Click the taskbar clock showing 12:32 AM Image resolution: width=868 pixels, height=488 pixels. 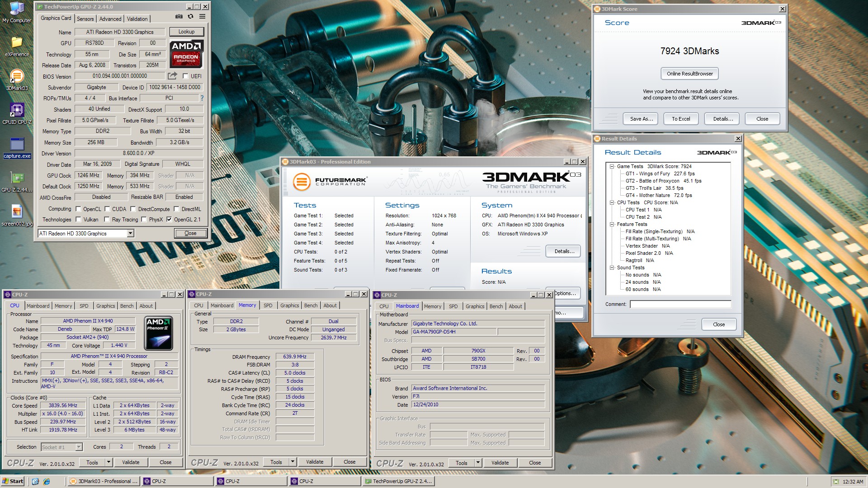point(853,482)
